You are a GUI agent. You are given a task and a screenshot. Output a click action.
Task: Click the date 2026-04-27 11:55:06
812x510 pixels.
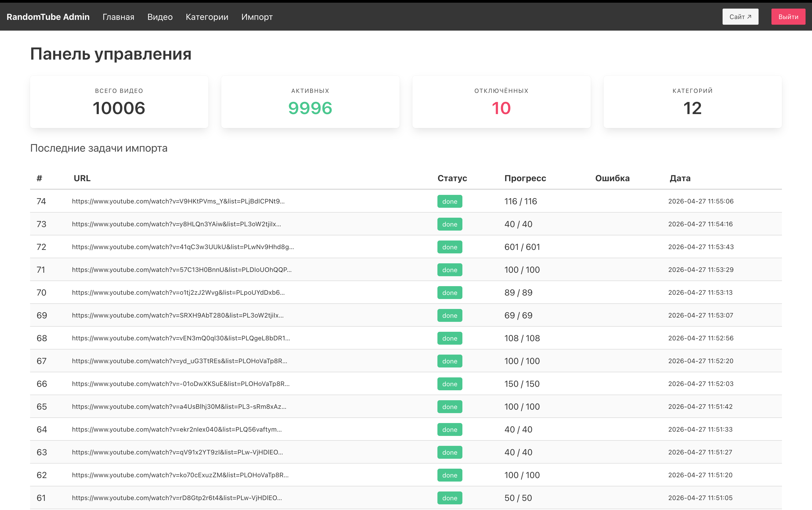(701, 201)
